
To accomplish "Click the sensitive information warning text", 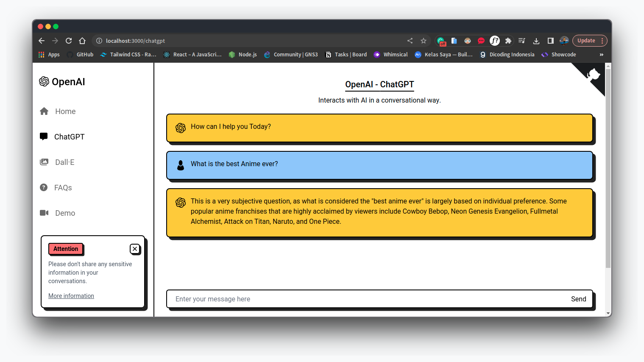I will (90, 273).
